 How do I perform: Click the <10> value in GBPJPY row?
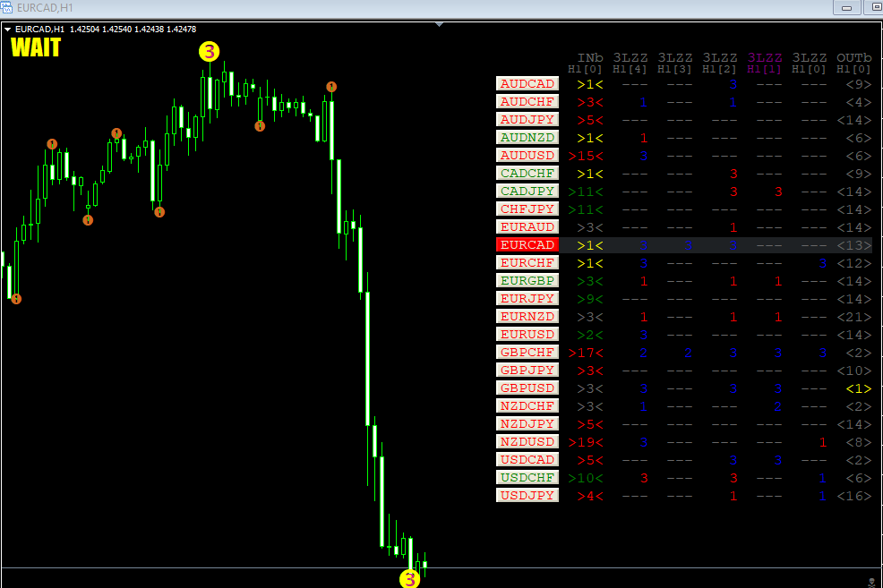[854, 371]
